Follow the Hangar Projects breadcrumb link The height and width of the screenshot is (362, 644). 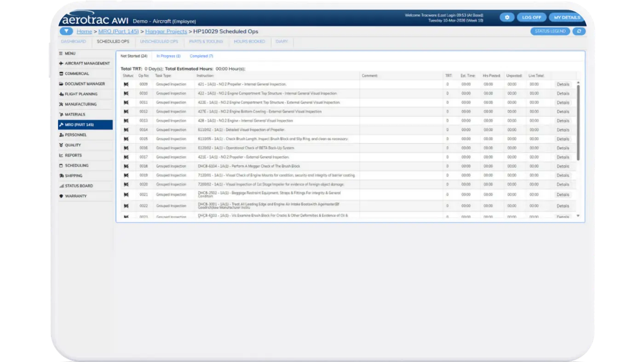166,32
